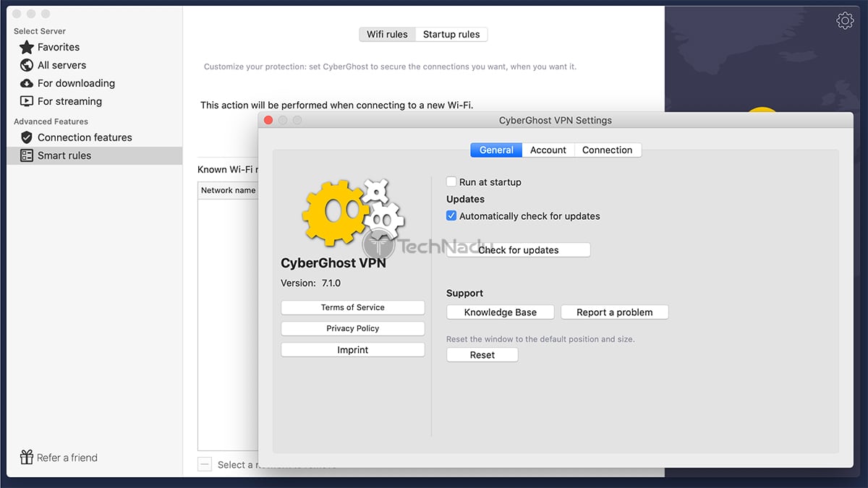This screenshot has width=868, height=488.
Task: Click the Version 7.1.0 text
Action: pos(310,283)
